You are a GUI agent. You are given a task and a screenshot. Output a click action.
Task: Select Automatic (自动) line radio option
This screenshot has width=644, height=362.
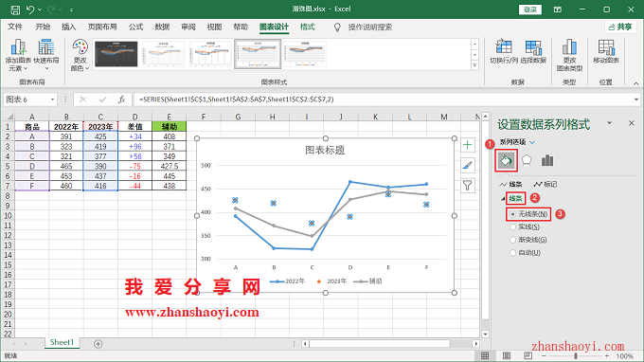(512, 253)
